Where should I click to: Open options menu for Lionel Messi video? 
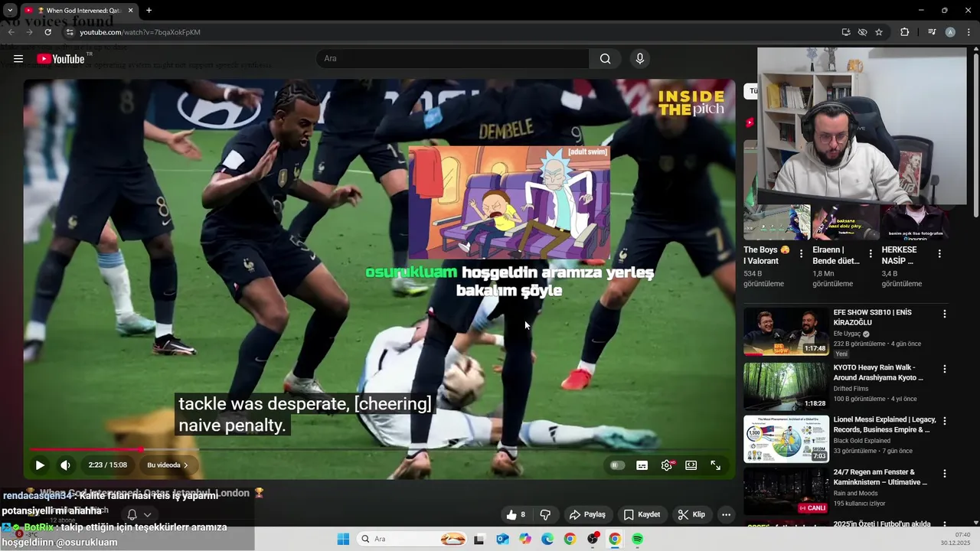tap(944, 421)
